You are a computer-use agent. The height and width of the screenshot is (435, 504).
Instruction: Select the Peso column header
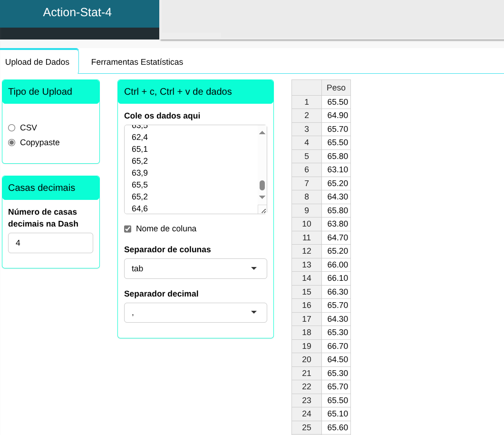pos(336,88)
